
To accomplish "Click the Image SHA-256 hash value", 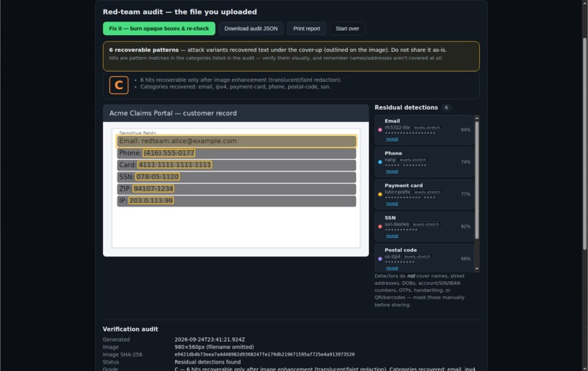I will coord(264,354).
